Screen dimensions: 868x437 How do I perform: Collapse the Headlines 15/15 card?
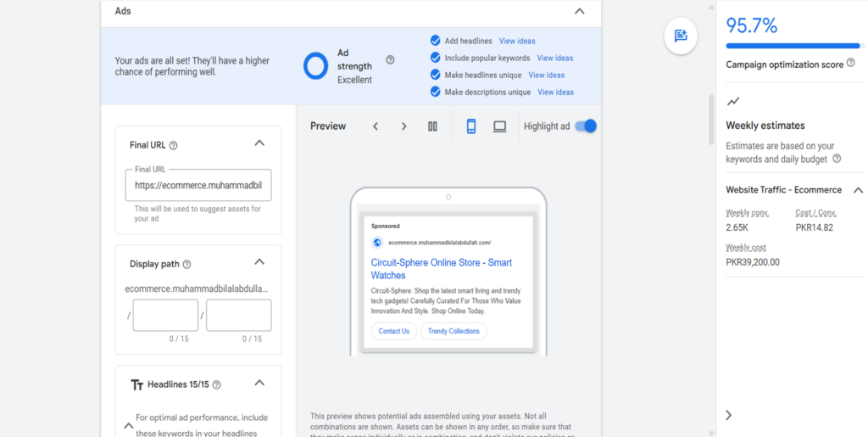click(259, 382)
